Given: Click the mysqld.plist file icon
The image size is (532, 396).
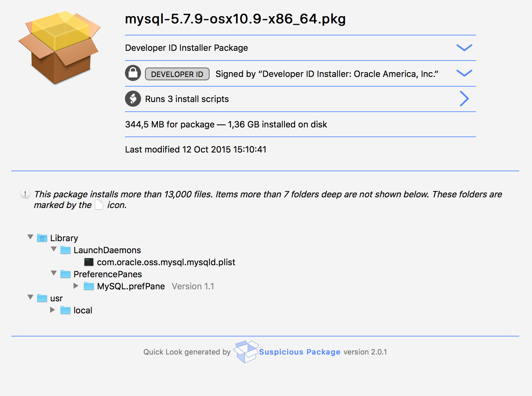Looking at the screenshot, I should tap(89, 262).
